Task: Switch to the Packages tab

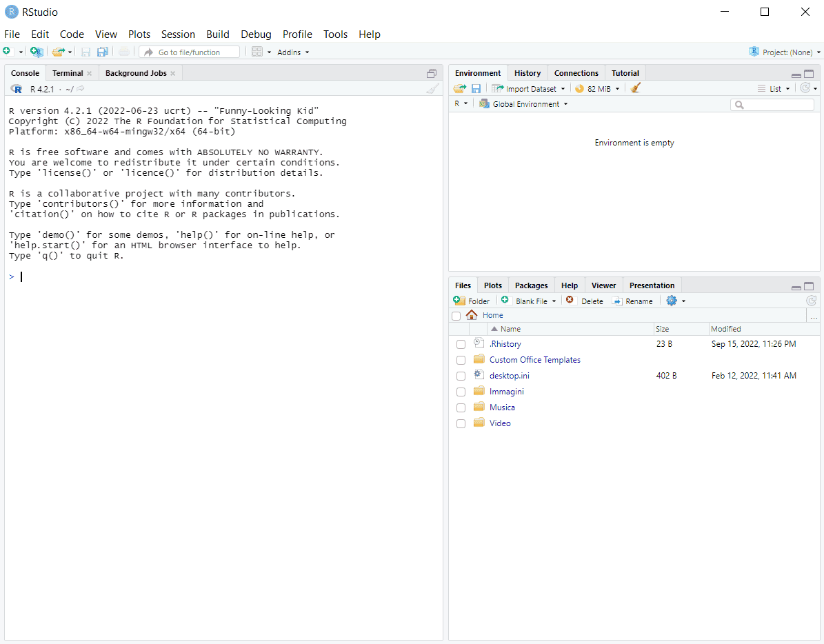Action: 531,285
